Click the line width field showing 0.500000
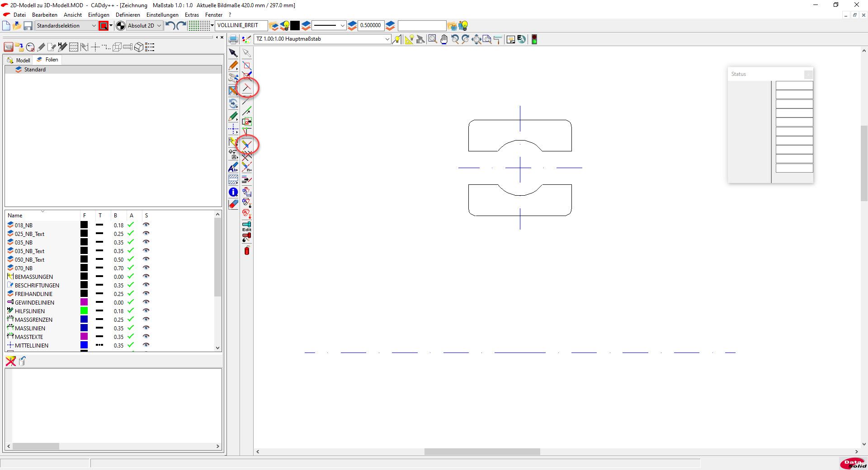The width and height of the screenshot is (868, 470). (x=370, y=25)
